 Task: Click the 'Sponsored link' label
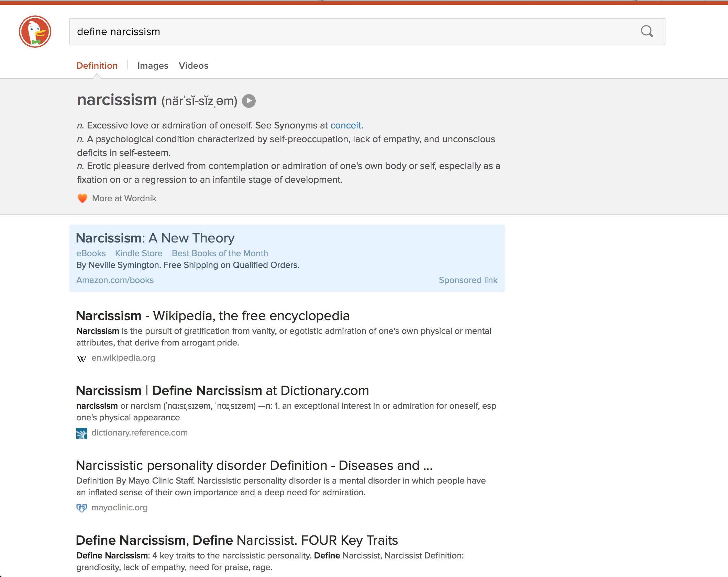point(468,280)
